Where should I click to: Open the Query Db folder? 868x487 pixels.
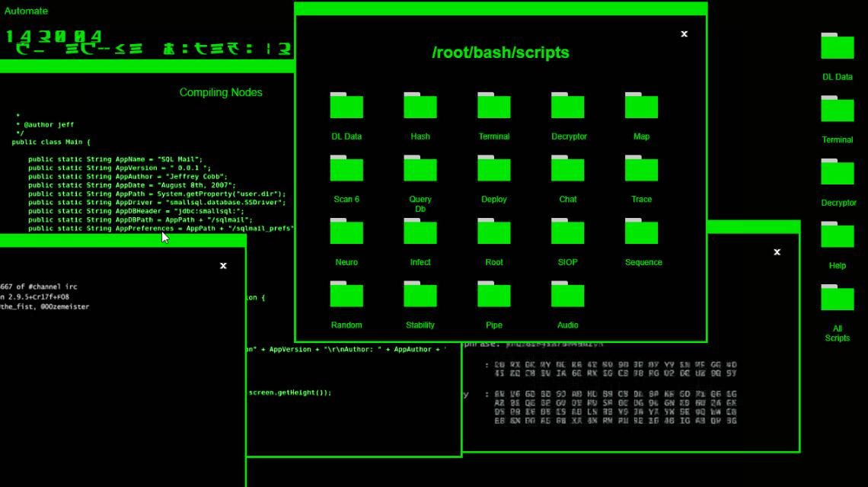(420, 168)
